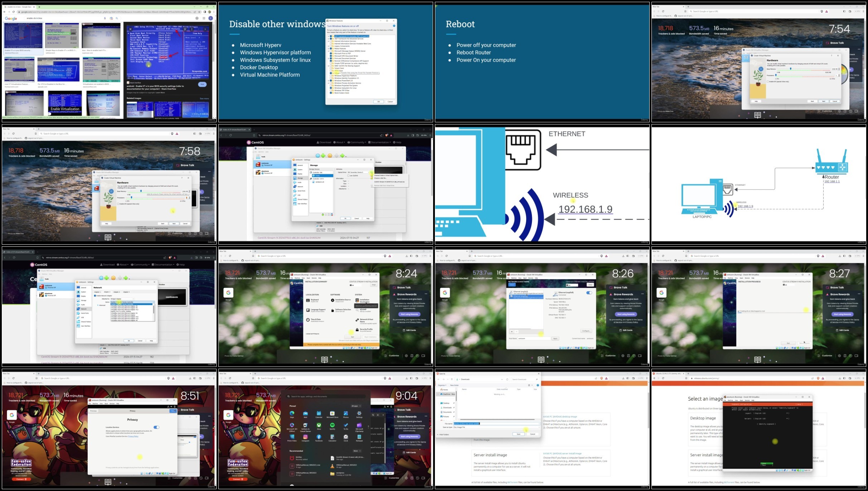Click the File name field in Save As
868x491 pixels.
[497, 423]
